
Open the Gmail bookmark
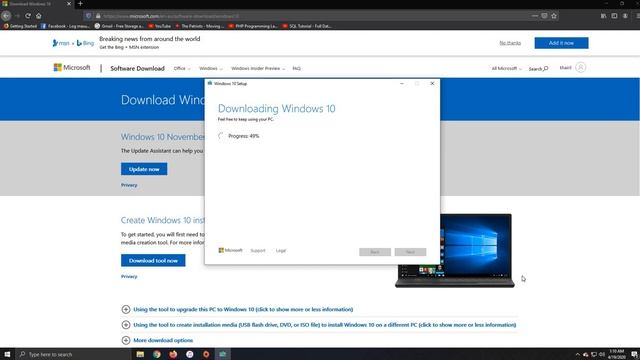coord(119,26)
